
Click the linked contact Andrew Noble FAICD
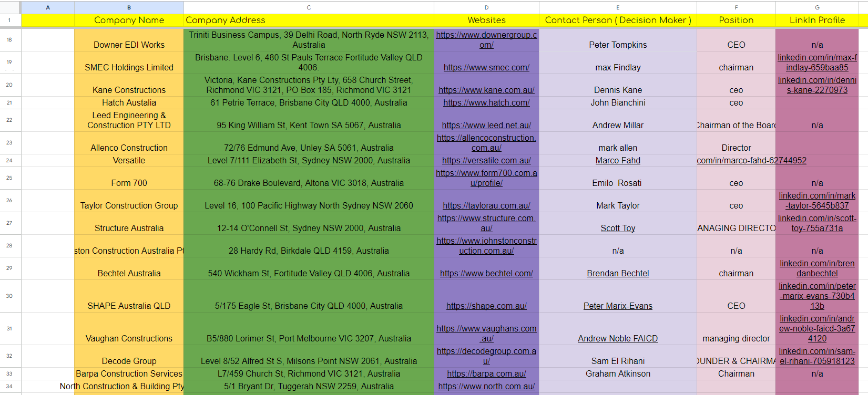coord(618,338)
